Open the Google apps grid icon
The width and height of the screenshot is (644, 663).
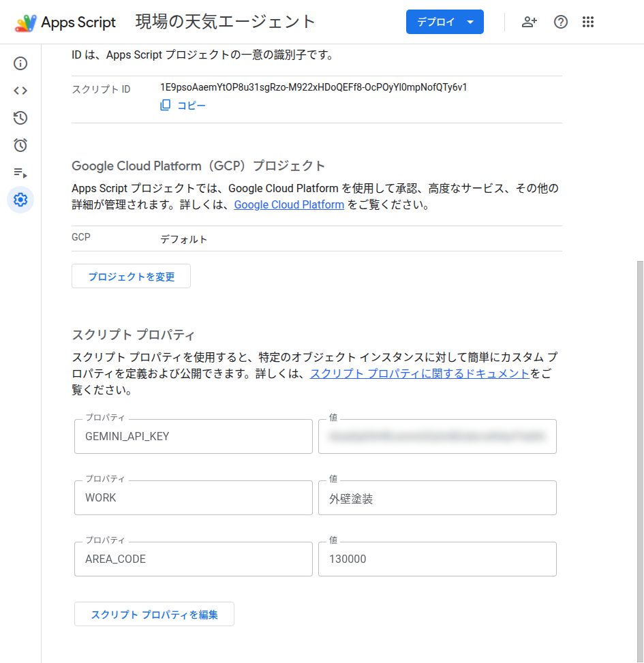[x=587, y=22]
